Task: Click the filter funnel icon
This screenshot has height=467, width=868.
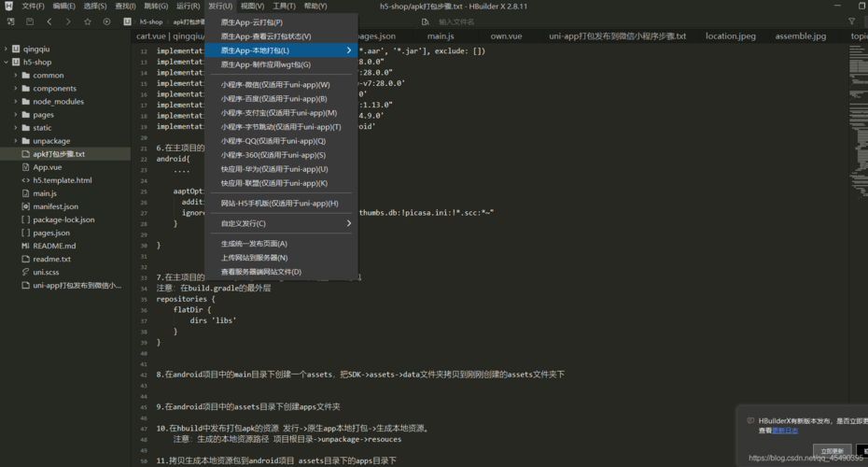Action: [x=852, y=21]
